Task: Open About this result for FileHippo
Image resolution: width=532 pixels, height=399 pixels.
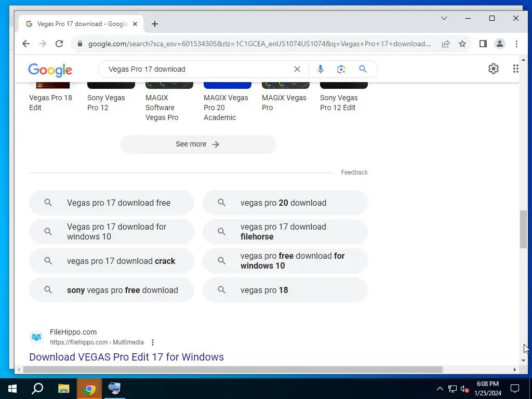Action: [x=153, y=342]
